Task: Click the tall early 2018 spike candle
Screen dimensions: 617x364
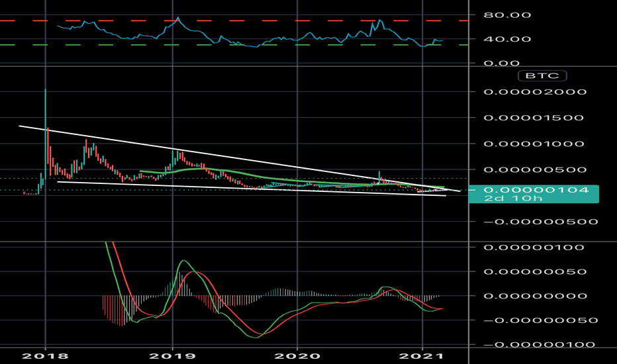Action: click(x=45, y=134)
